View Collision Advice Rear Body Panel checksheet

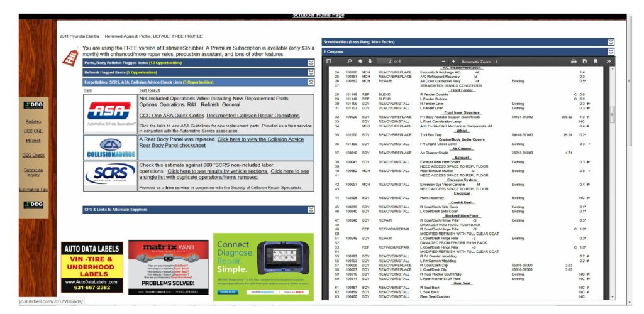coord(222,143)
